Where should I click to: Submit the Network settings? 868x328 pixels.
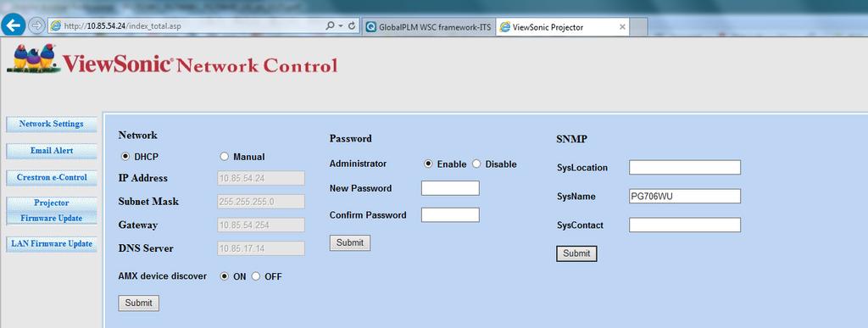click(138, 303)
